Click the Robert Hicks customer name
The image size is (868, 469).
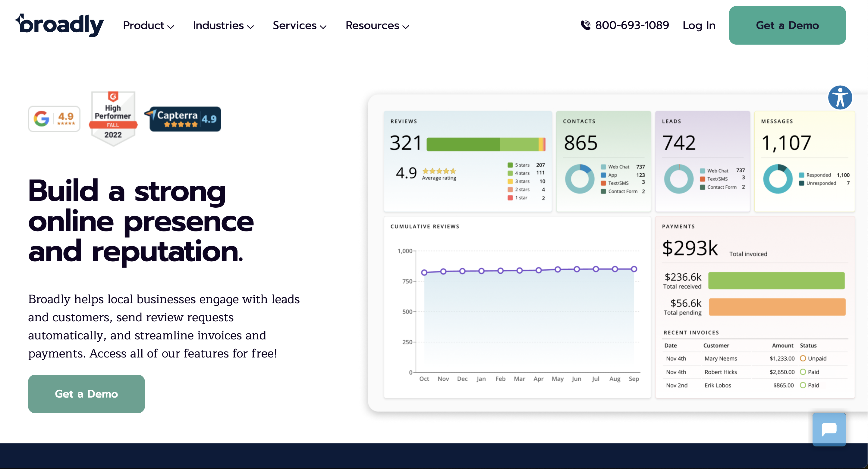721,372
